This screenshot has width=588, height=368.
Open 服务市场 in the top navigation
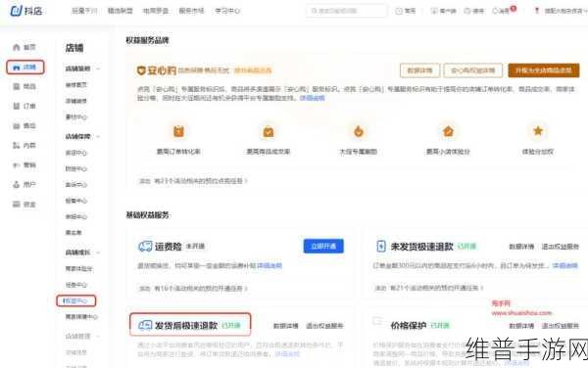[x=191, y=11]
